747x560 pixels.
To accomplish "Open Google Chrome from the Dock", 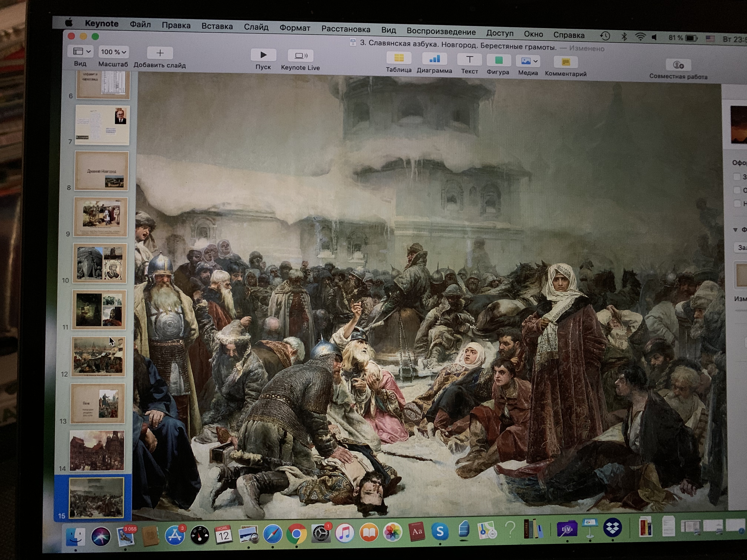I will (296, 534).
